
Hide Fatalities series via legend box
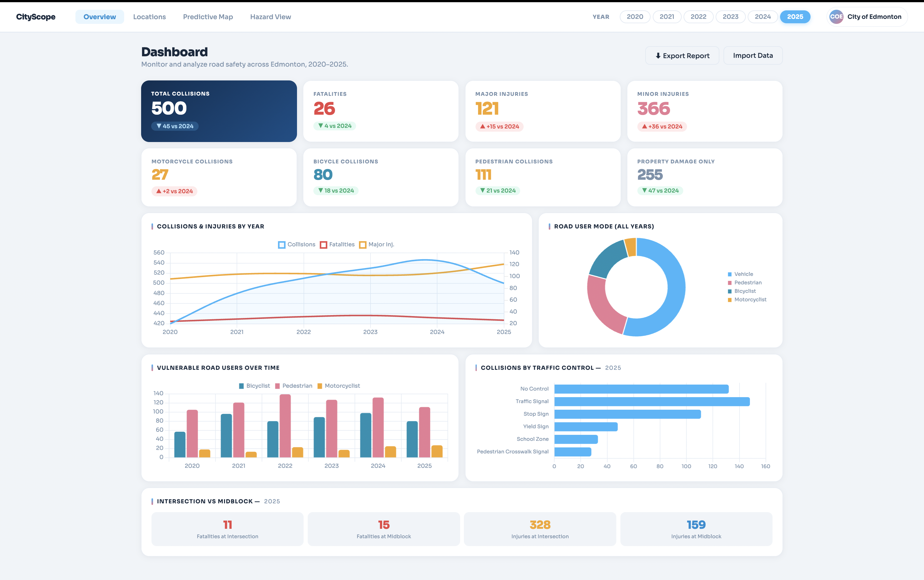[323, 245]
